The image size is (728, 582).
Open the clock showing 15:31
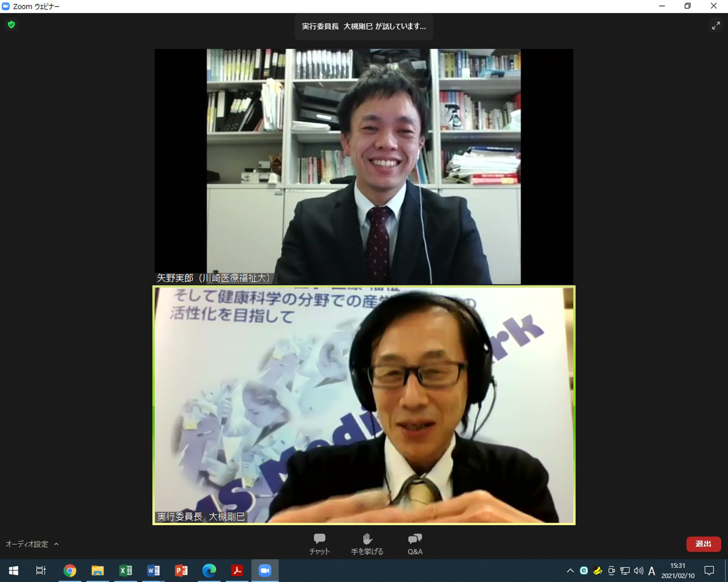[678, 570]
